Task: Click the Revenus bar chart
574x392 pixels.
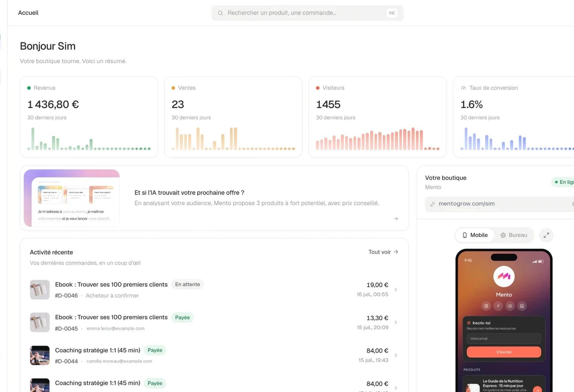Action: click(x=89, y=139)
